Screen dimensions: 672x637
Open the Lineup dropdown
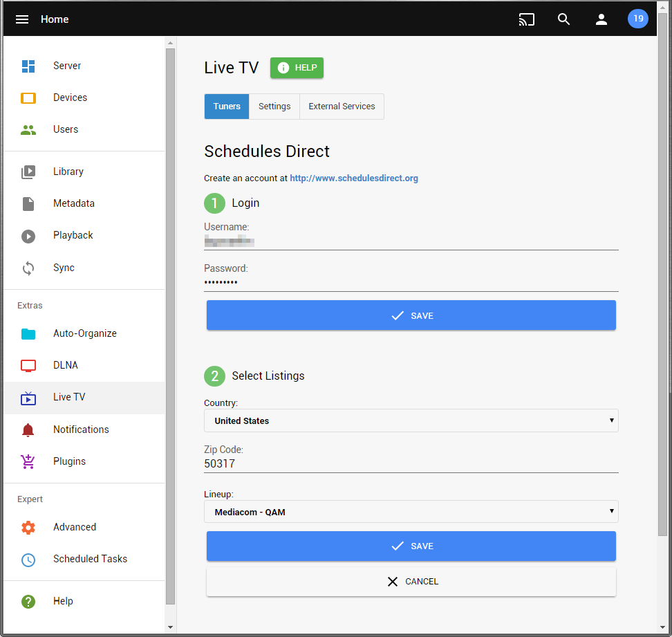coord(411,512)
